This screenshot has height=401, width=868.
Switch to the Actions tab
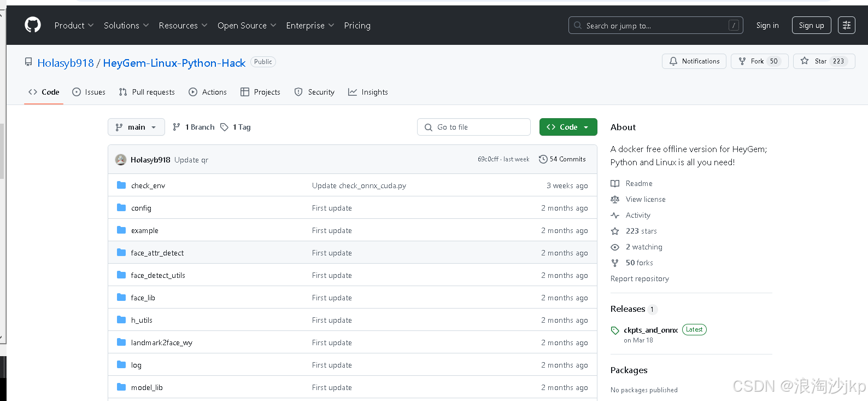tap(208, 92)
